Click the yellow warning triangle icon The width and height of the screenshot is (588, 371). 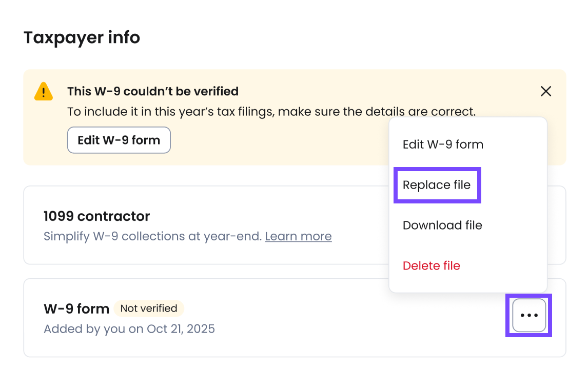coord(44,92)
